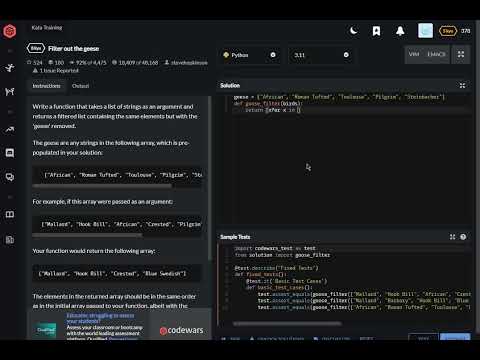
Task: Click the 378 honor score
Action: coord(465,31)
